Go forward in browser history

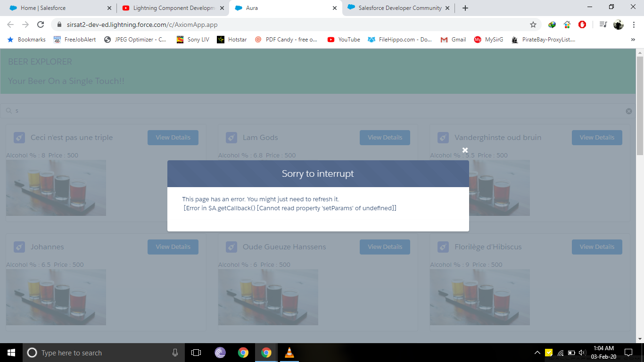click(25, 25)
